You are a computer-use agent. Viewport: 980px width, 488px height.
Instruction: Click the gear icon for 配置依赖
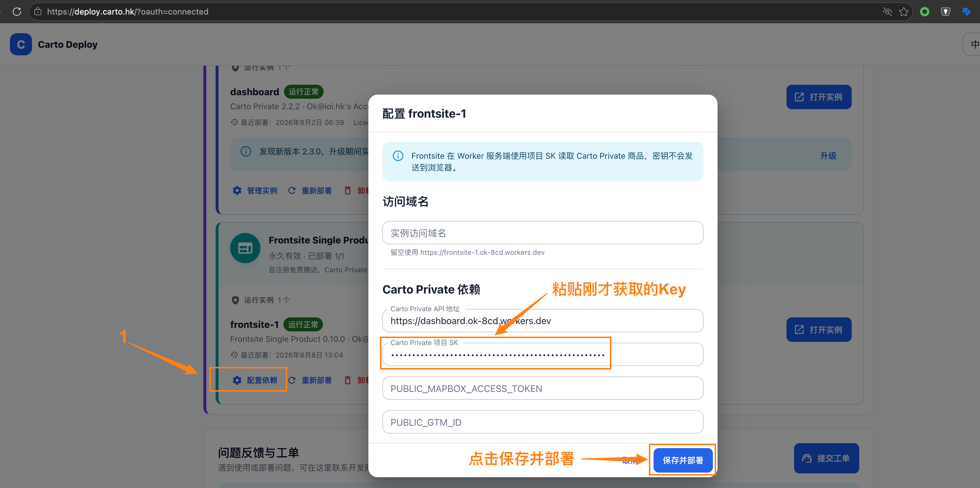point(237,380)
